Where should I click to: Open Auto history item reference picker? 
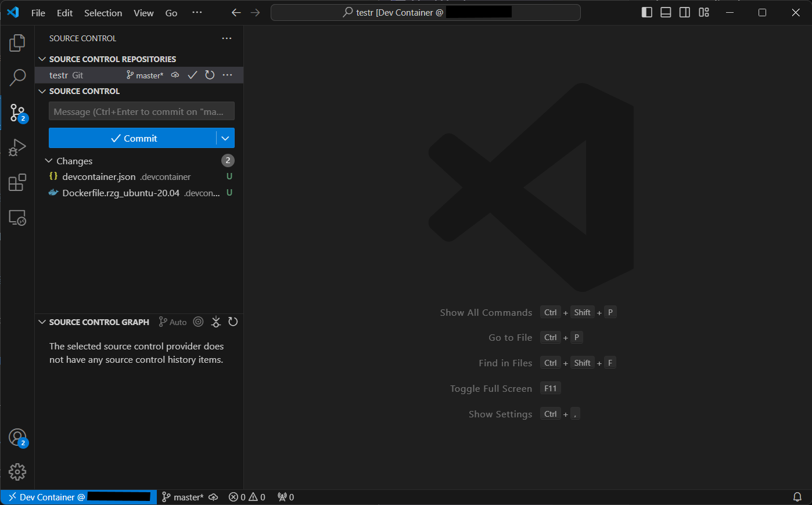point(173,322)
